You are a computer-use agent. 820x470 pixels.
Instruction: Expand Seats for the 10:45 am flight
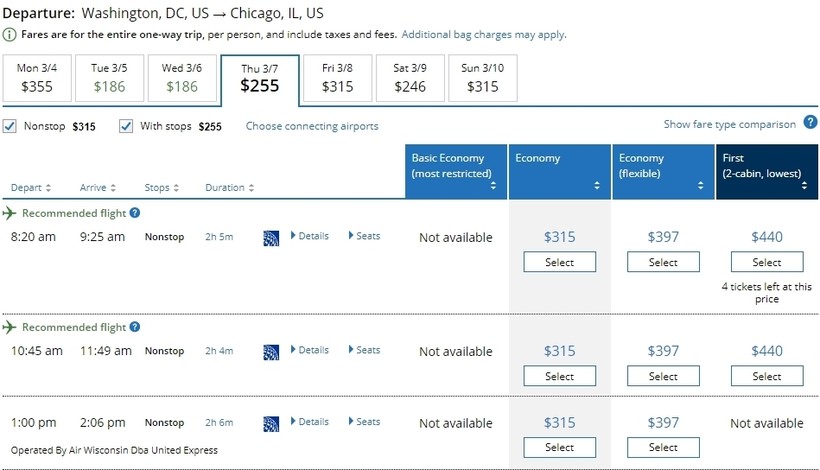(x=364, y=350)
